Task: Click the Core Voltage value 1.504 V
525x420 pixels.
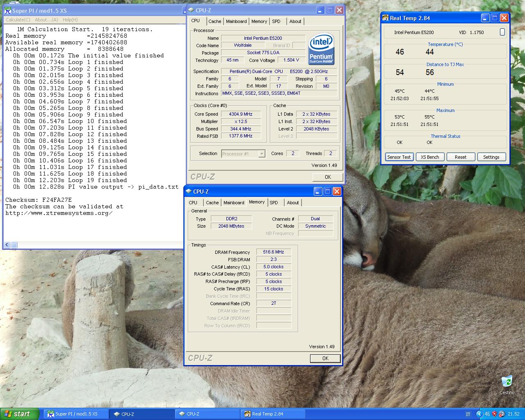Action: click(291, 60)
